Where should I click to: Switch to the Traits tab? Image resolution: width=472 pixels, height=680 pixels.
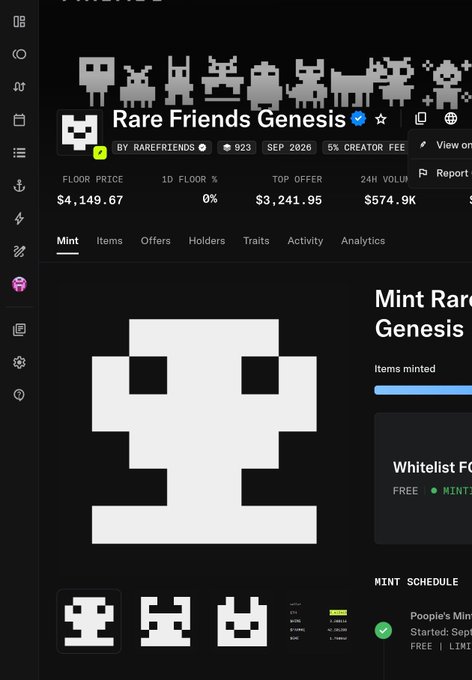click(256, 241)
